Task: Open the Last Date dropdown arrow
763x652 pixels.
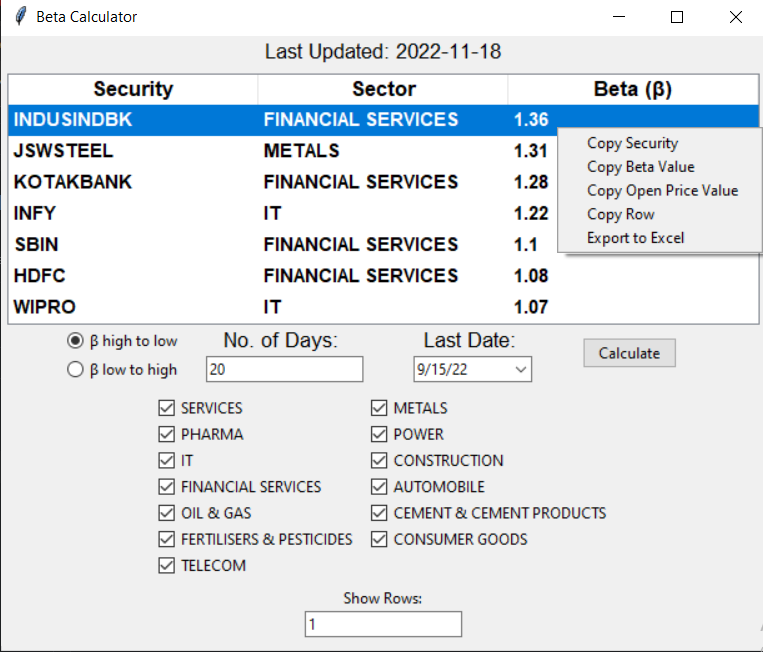Action: tap(521, 369)
